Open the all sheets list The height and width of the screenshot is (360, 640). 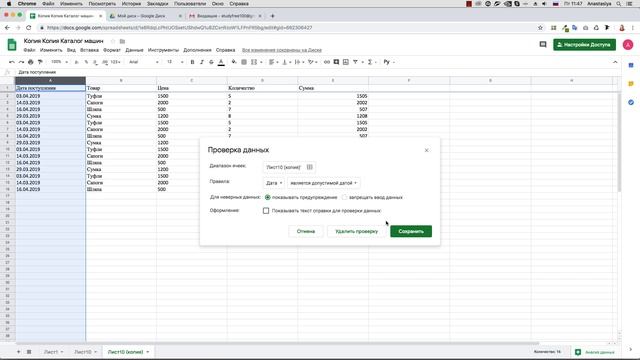29,352
